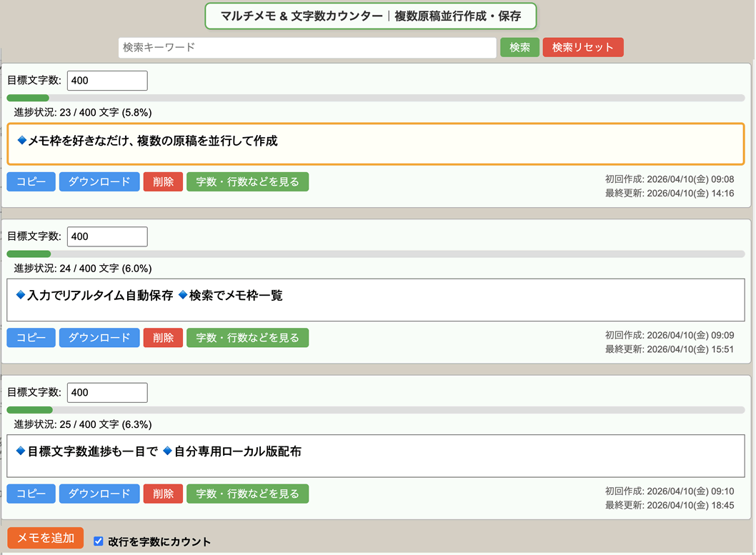
Task: Open 字数・行数などを見る for memo created 09:09
Action: (247, 338)
